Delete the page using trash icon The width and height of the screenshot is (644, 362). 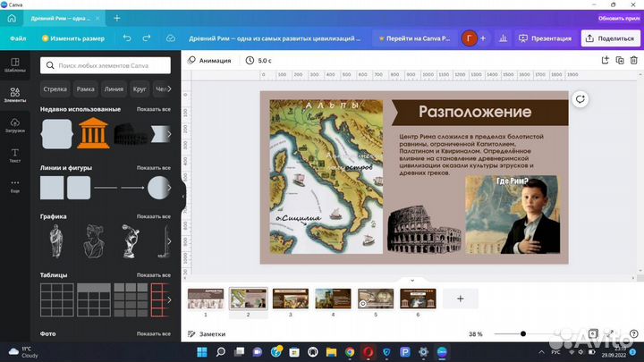click(x=634, y=60)
